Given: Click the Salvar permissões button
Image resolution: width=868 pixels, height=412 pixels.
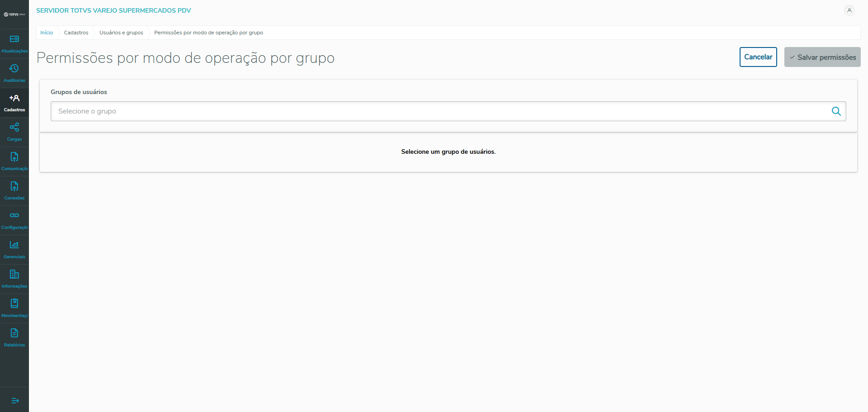Looking at the screenshot, I should (822, 57).
